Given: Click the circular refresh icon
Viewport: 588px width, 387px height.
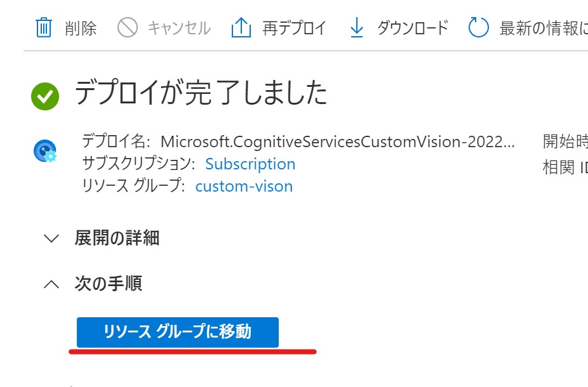Looking at the screenshot, I should [479, 28].
